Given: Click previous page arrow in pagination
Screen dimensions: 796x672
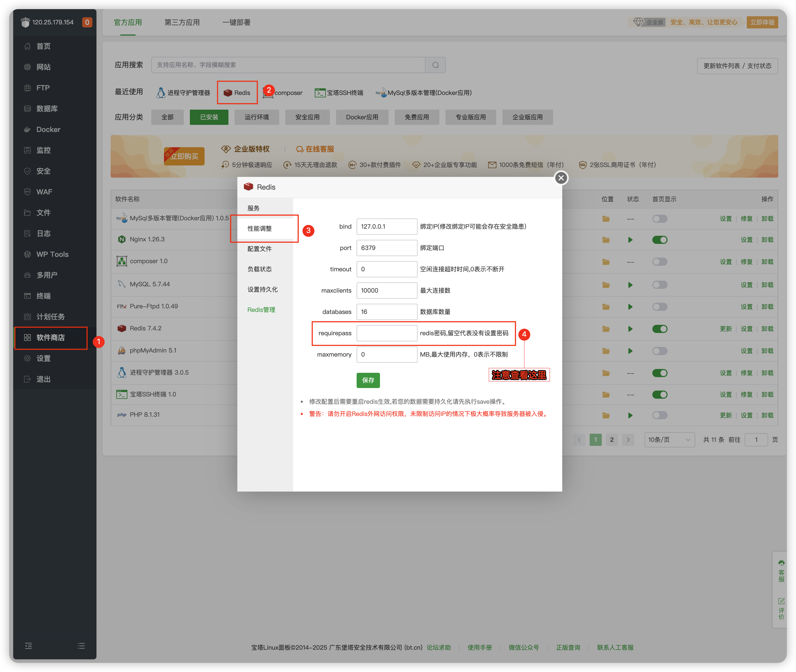Looking at the screenshot, I should pos(579,440).
